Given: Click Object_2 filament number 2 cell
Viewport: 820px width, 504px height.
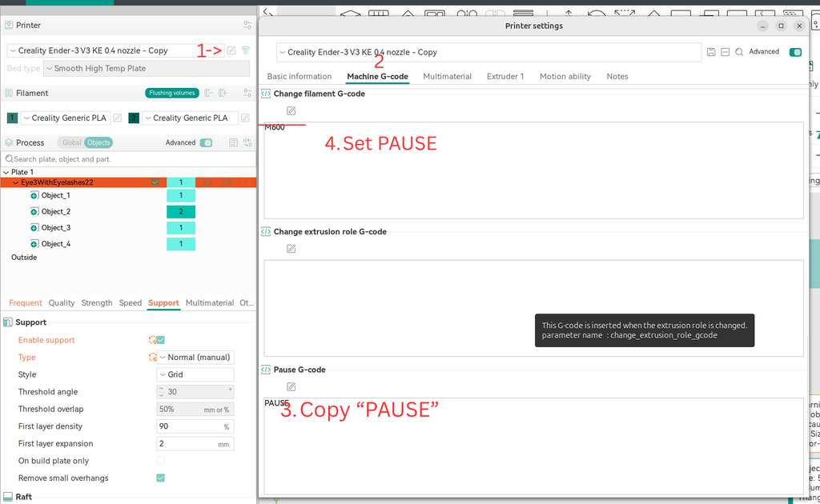Looking at the screenshot, I should (181, 211).
